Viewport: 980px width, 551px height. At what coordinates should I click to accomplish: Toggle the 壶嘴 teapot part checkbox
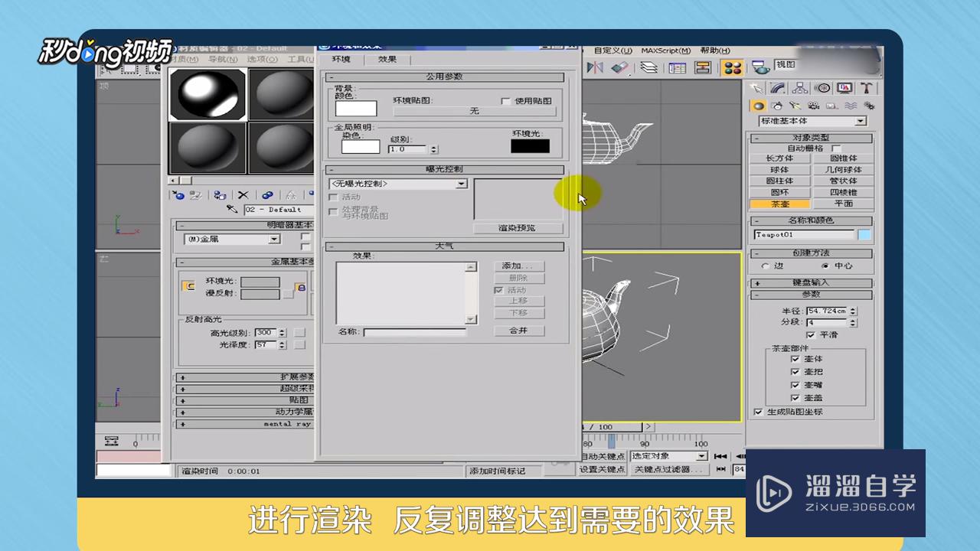[x=795, y=385]
